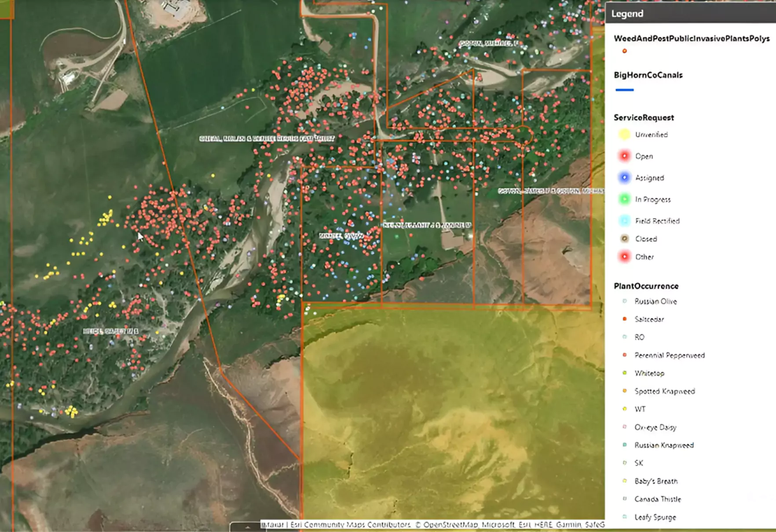This screenshot has height=532, width=776.
Task: Select the brown Closed request symbol
Action: click(624, 239)
